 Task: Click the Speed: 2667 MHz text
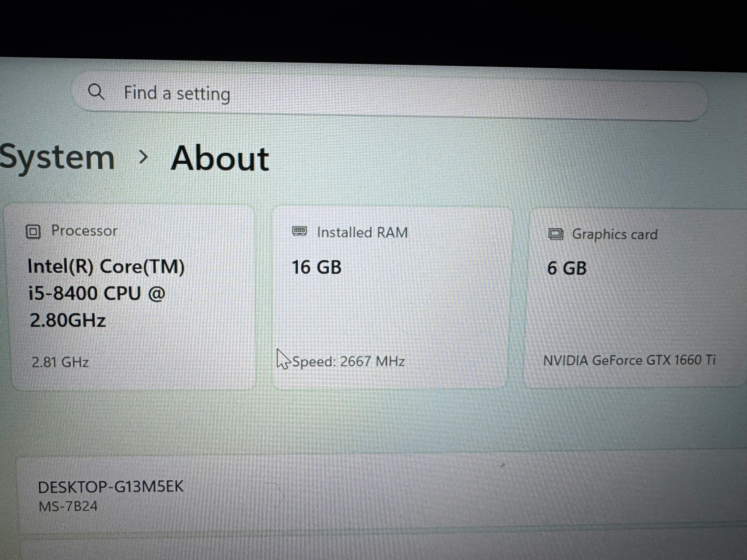coord(348,361)
